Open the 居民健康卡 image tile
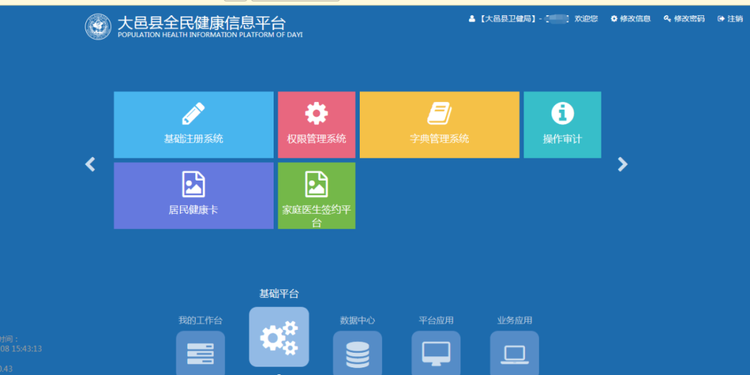Image resolution: width=750 pixels, height=375 pixels. (194, 196)
